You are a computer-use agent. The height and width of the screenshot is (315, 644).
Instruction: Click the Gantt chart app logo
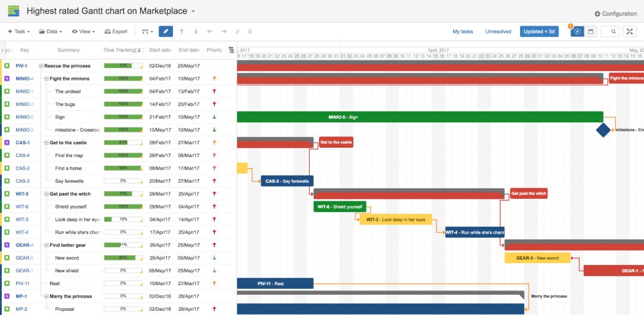click(14, 11)
